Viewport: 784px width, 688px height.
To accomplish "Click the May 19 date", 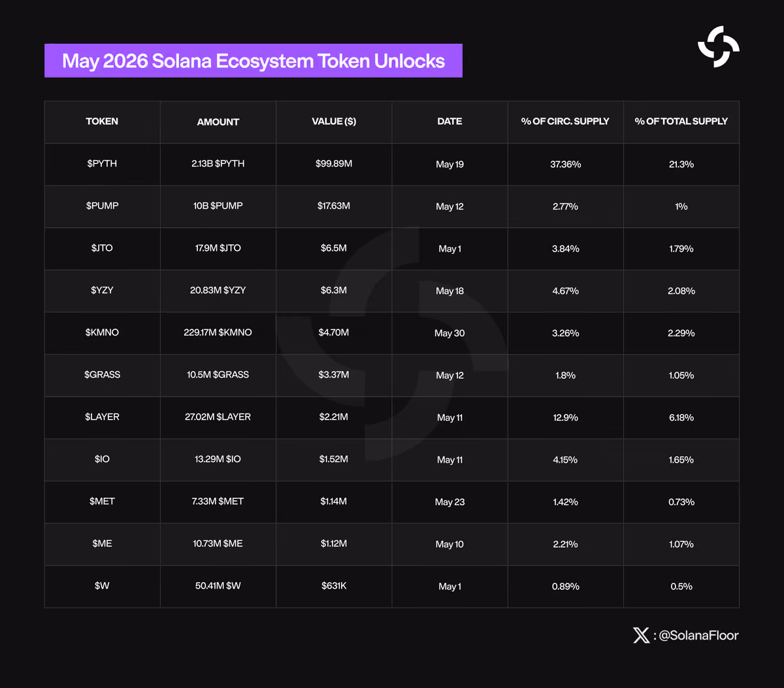I will click(x=449, y=164).
